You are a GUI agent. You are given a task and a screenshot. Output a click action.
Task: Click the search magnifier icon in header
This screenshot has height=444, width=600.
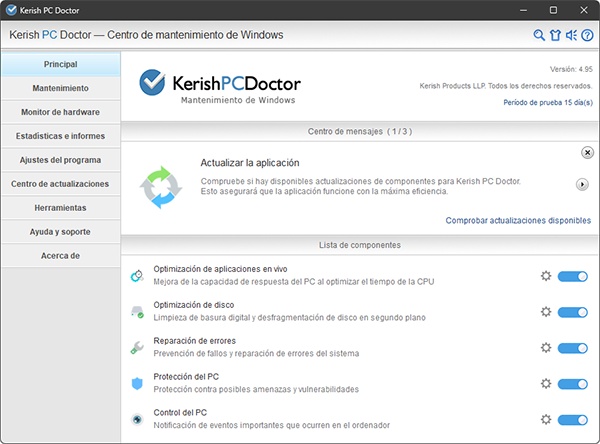tap(539, 35)
